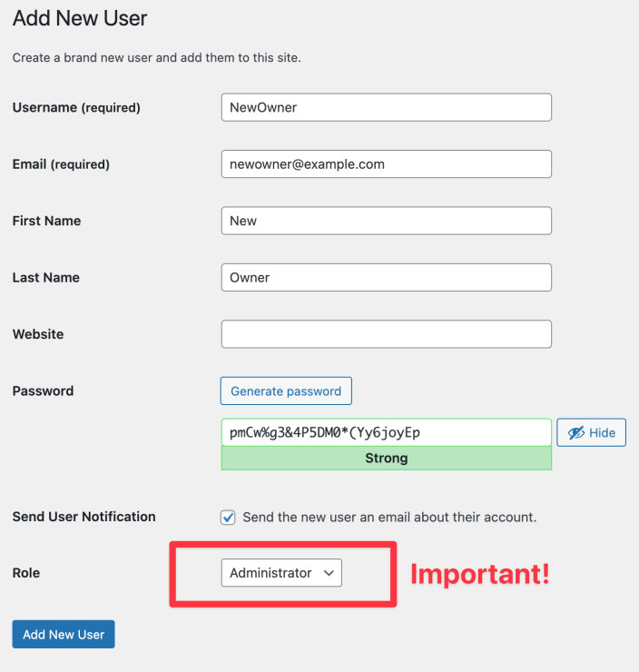Viewport: 639px width, 672px height.
Task: Click the Last Name field containing Owner
Action: [386, 278]
